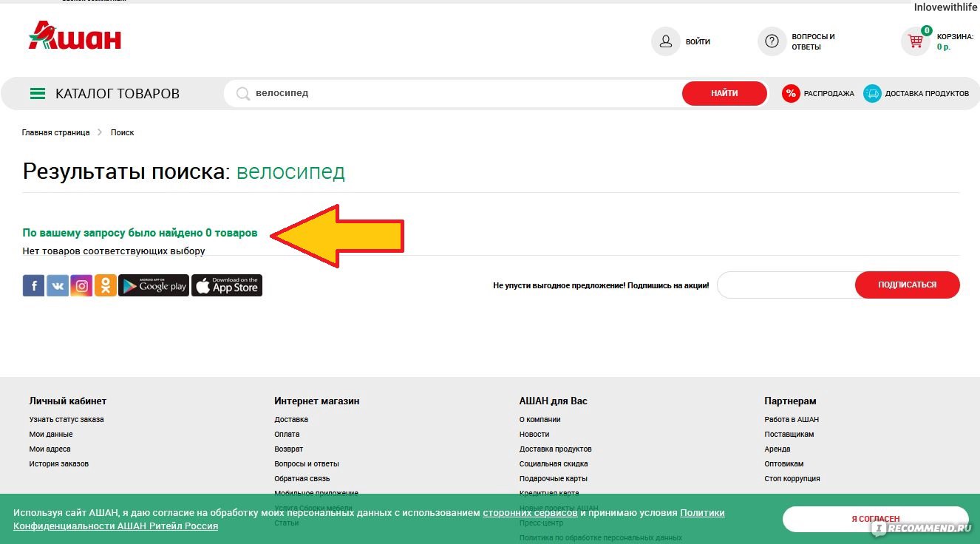
Task: Click the Поиск breadcrumb
Action: point(123,132)
